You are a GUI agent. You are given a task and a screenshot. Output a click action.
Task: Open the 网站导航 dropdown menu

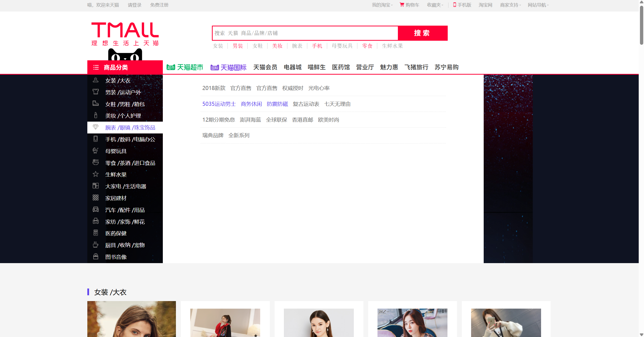coord(538,5)
